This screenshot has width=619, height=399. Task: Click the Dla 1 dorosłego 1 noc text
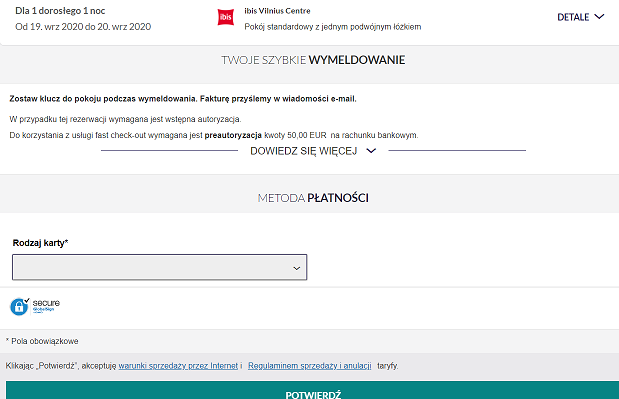(60, 11)
